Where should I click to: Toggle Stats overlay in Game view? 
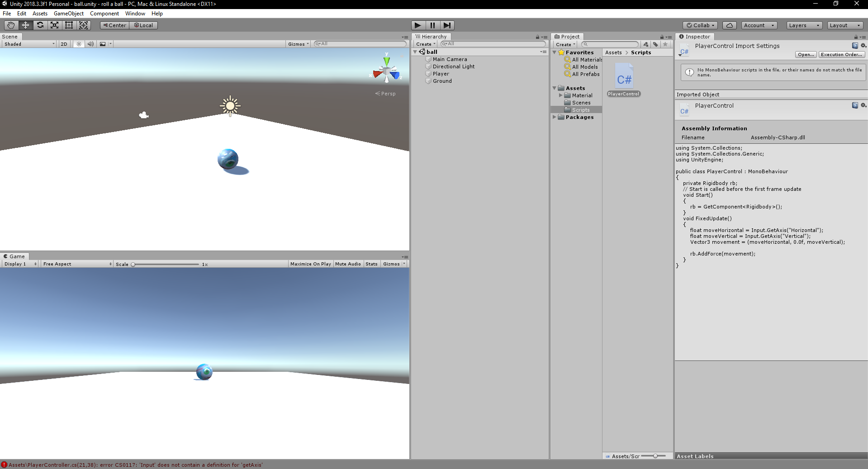(371, 264)
